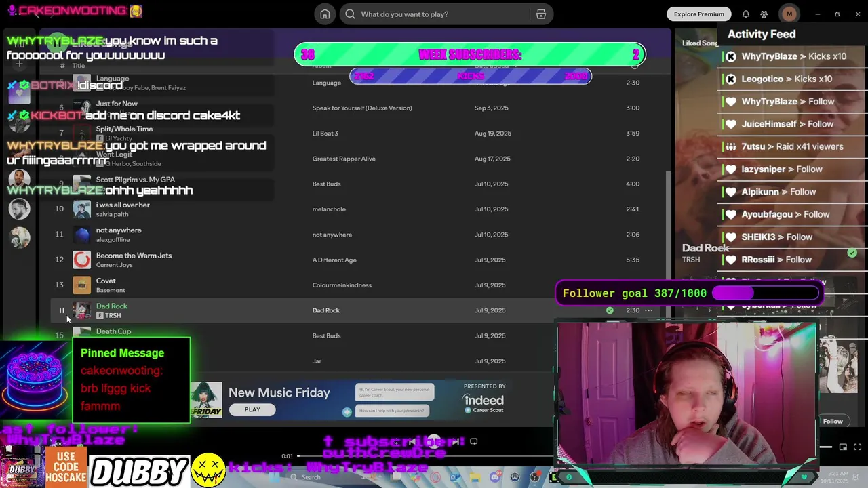Screen dimensions: 868x488
Task: Open the 'i was all over her' track title
Action: [123, 205]
